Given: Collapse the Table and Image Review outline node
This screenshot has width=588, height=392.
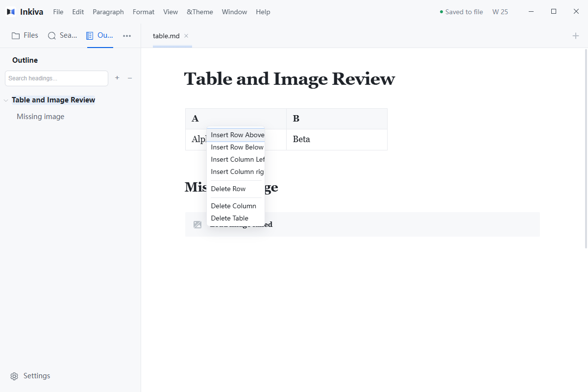Looking at the screenshot, I should (6, 100).
